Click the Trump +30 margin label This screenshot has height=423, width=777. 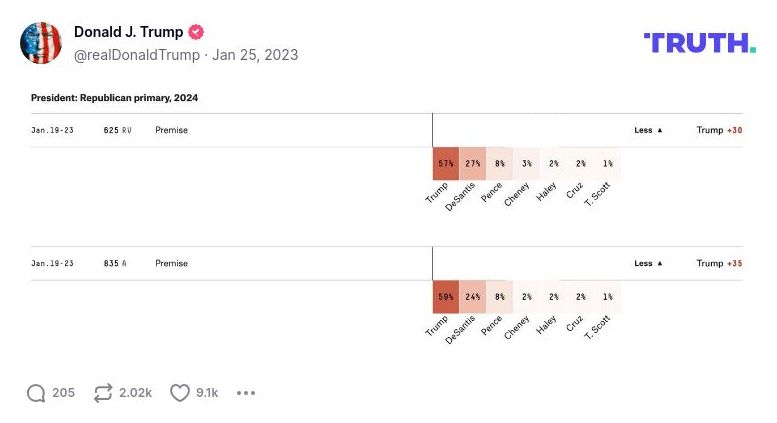pyautogui.click(x=719, y=130)
